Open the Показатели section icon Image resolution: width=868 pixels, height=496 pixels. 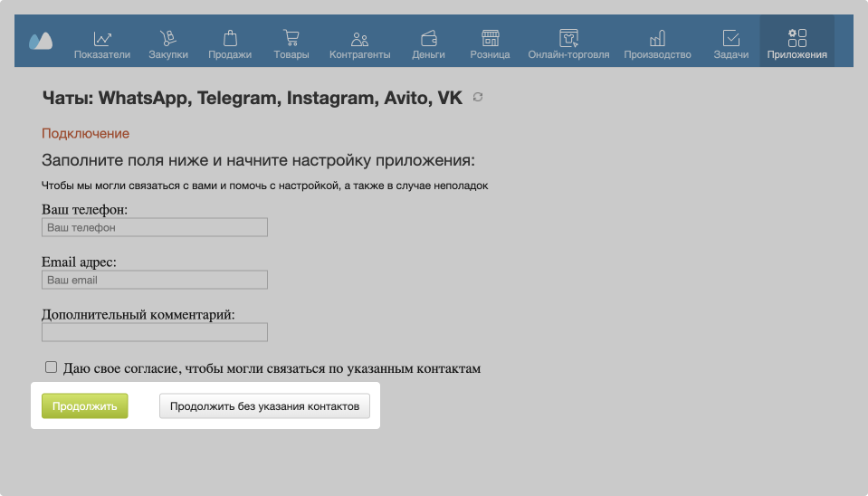tap(102, 38)
